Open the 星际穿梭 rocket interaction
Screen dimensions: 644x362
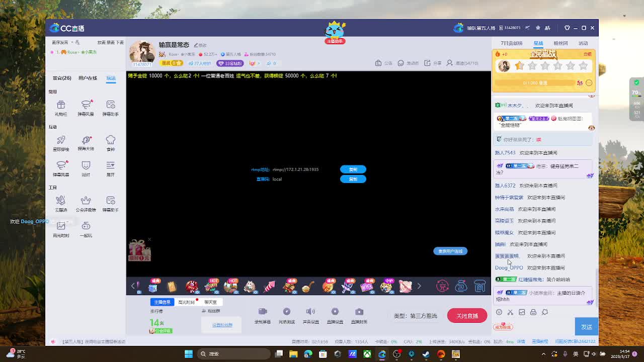tap(61, 143)
